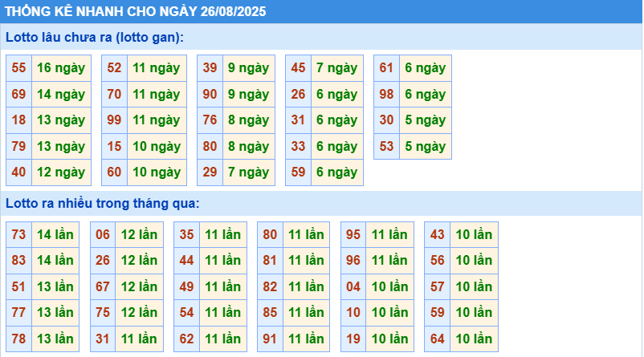Click the header title 'Thống kê nhanh cho ngày 26/08/2025'
This screenshot has height=357, width=644.
click(x=136, y=12)
